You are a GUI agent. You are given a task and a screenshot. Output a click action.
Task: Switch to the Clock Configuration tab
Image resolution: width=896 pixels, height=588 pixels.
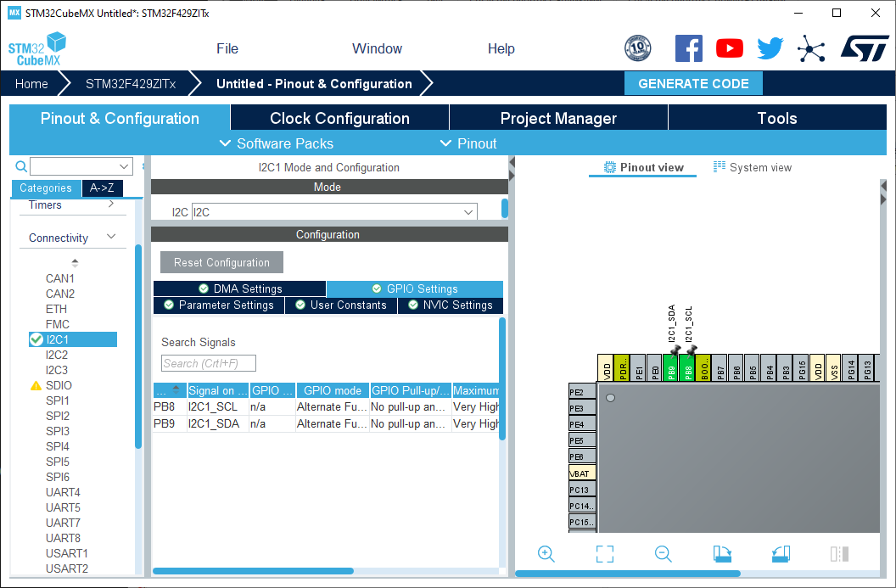(x=340, y=118)
